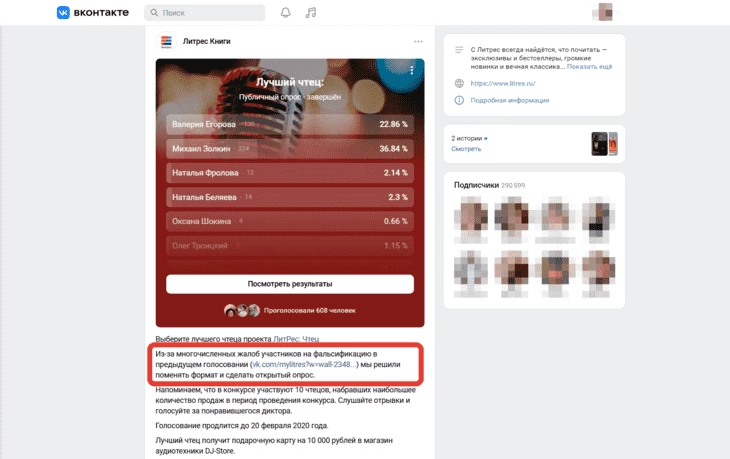Click Посмотреть результаты button
The width and height of the screenshot is (730, 459).
(x=290, y=284)
